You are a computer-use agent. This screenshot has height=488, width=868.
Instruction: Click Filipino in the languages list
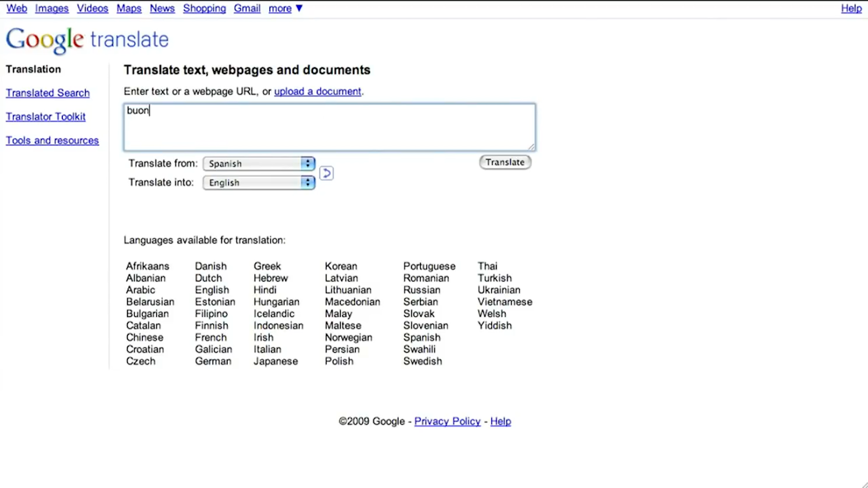pyautogui.click(x=211, y=313)
